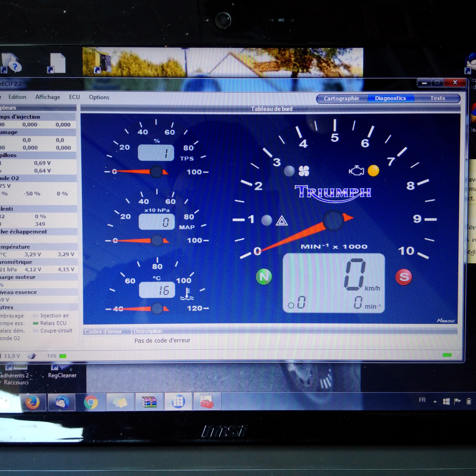Click the cooling fan indicator icon
This screenshot has height=476, width=476.
304,171
